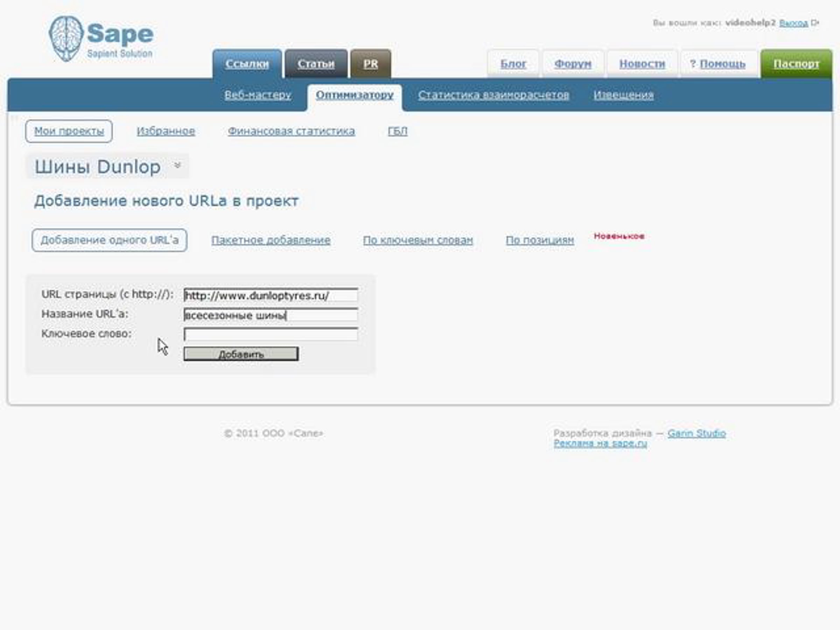Click the logout arrow icon beside Выход

(x=814, y=23)
